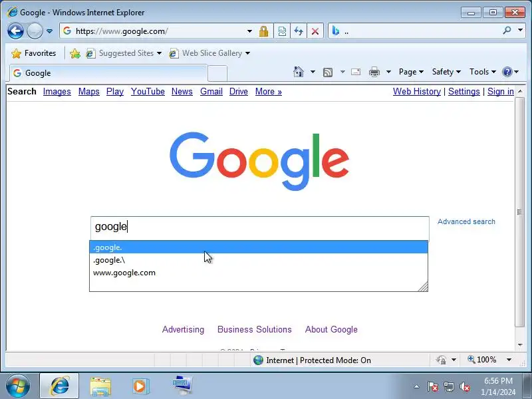Expand the Print options dropdown arrow
The height and width of the screenshot is (399, 532).
coord(388,72)
